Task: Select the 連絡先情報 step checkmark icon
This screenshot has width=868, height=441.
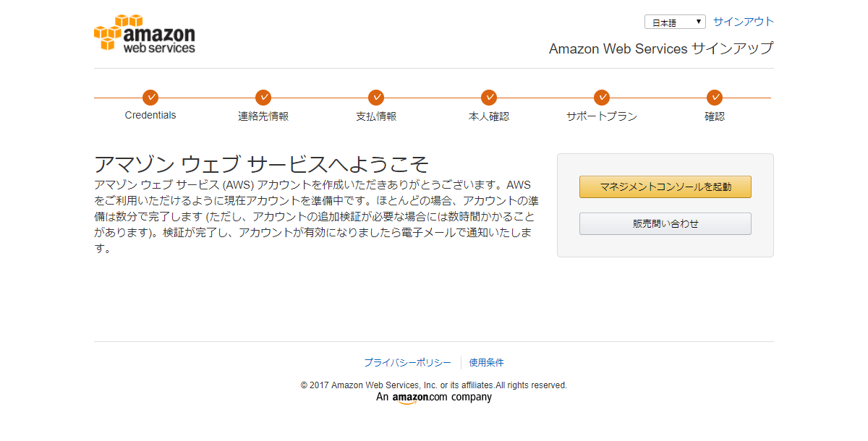Action: [x=263, y=98]
